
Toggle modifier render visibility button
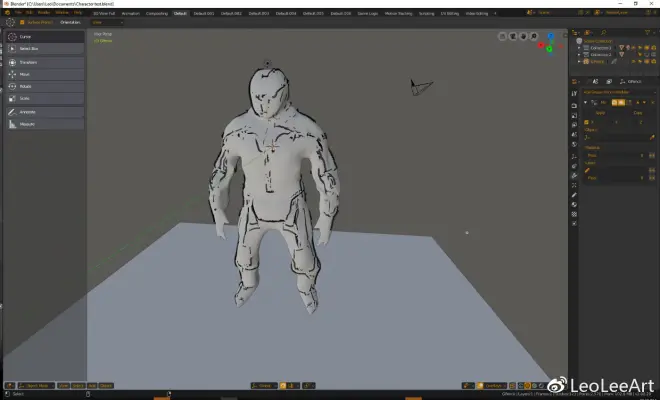click(x=614, y=102)
